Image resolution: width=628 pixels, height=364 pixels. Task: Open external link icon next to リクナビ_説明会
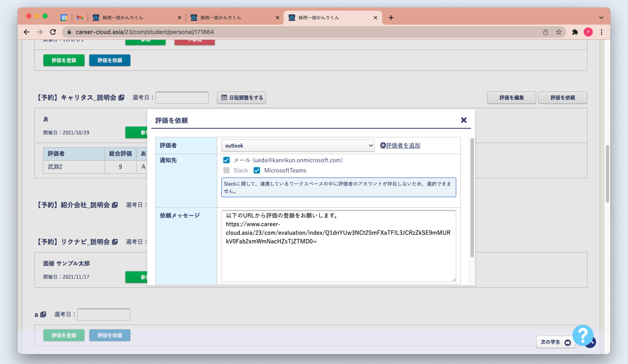coord(115,242)
